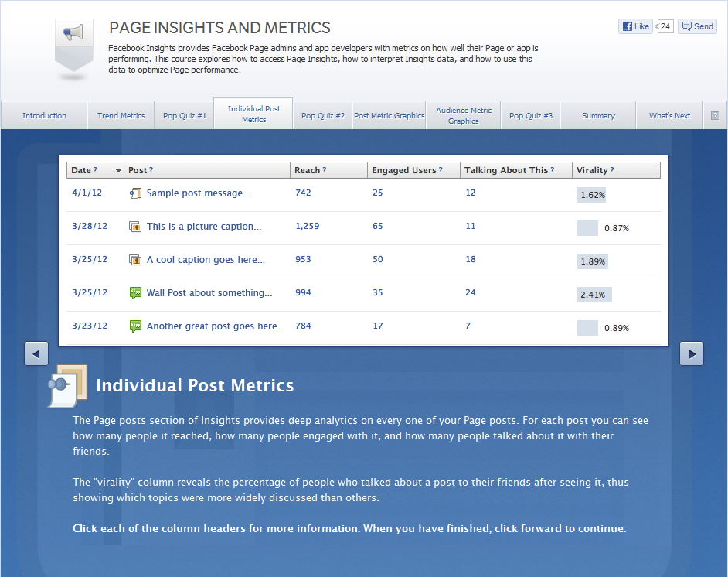Click engaged users value 65
728x577 pixels.
tap(377, 227)
